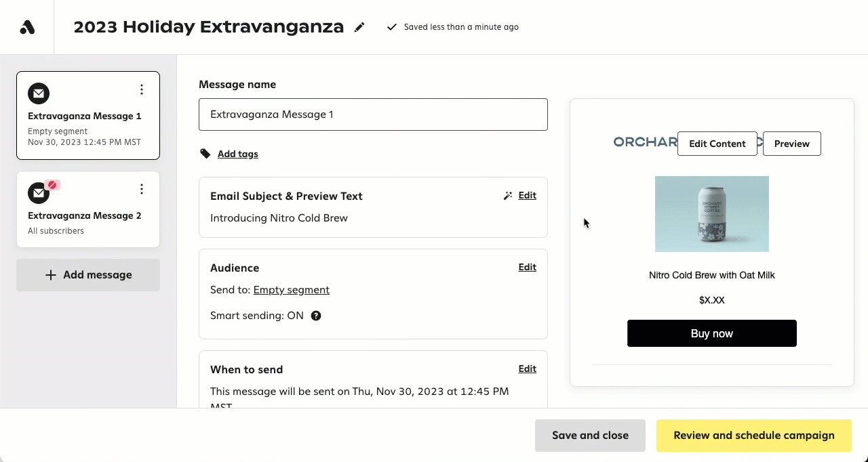The width and height of the screenshot is (868, 462).
Task: Select the envelope icon on Extravaganza Message 1
Action: [38, 93]
